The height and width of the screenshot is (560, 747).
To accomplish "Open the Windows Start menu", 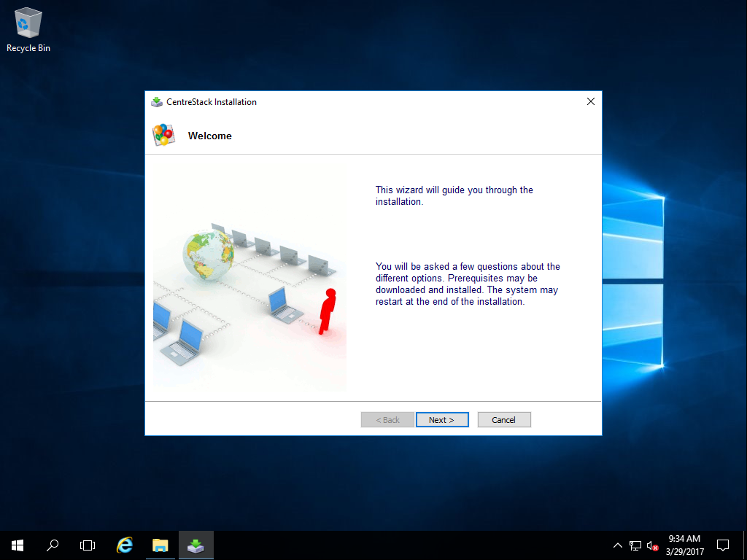I will [x=18, y=545].
